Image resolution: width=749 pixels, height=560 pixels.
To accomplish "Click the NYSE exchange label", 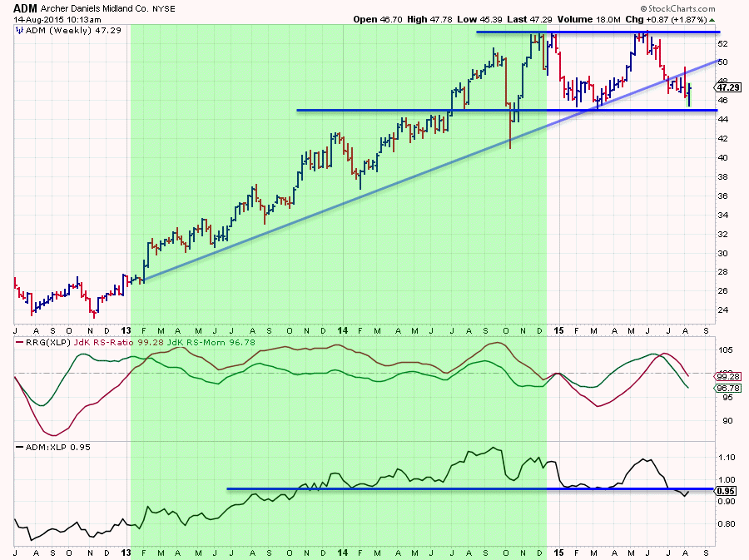I will 164,8.
